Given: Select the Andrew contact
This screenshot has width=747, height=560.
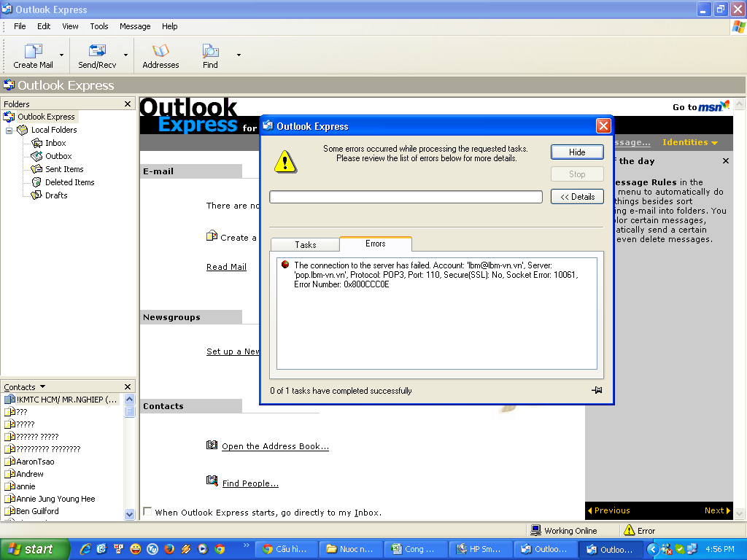Looking at the screenshot, I should [x=24, y=474].
